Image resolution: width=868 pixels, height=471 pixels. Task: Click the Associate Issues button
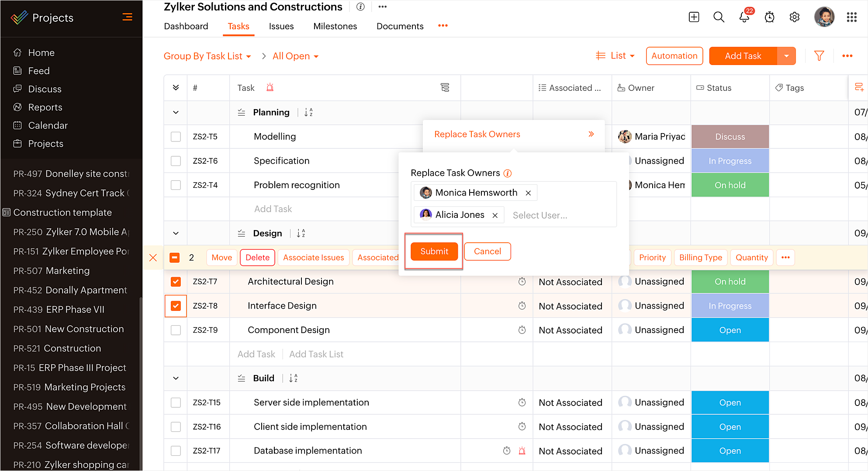(x=314, y=258)
